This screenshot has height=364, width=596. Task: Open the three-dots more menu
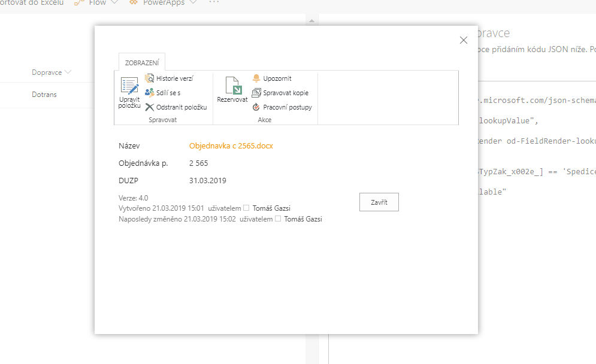coord(214,2)
